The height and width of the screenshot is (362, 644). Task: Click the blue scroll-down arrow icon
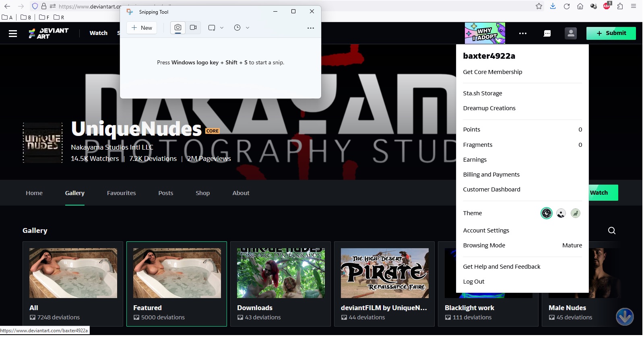pos(625,317)
